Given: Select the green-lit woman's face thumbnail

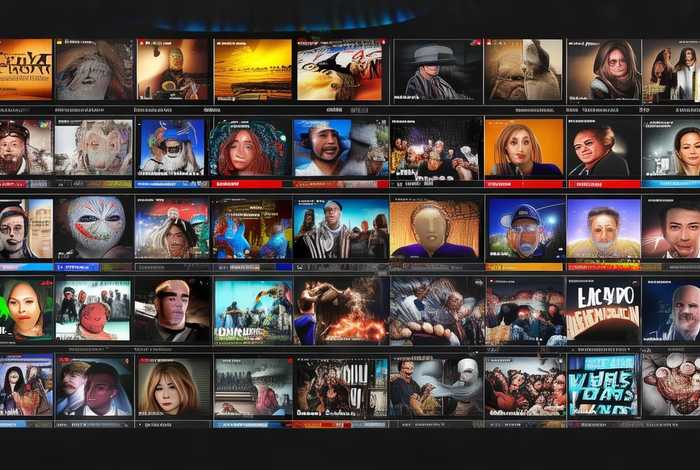Looking at the screenshot, I should pyautogui.click(x=26, y=310).
